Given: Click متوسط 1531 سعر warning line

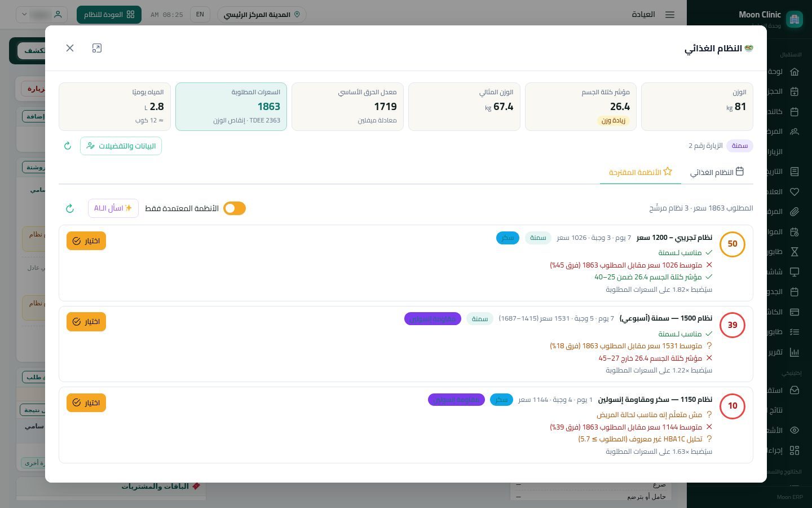Looking at the screenshot, I should pos(631,345).
